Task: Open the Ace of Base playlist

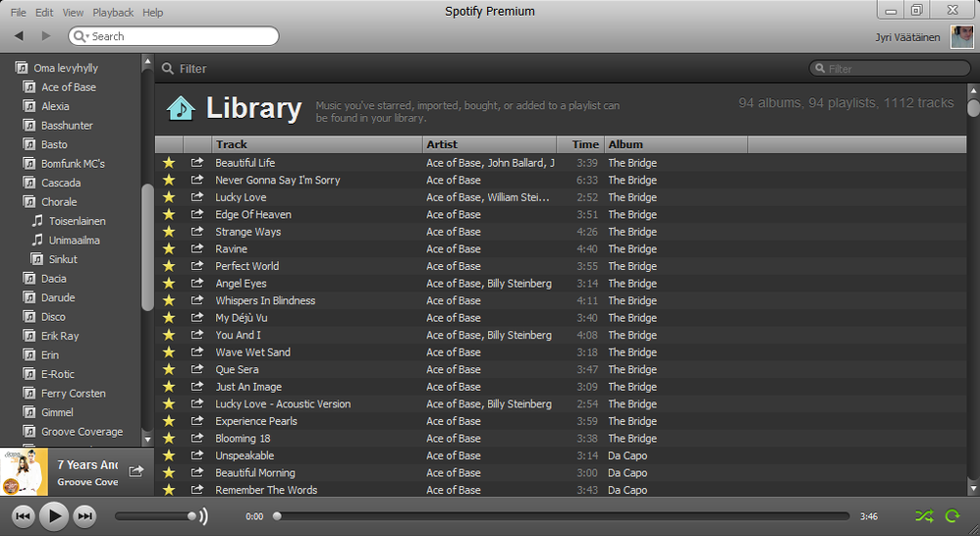Action: tap(69, 86)
